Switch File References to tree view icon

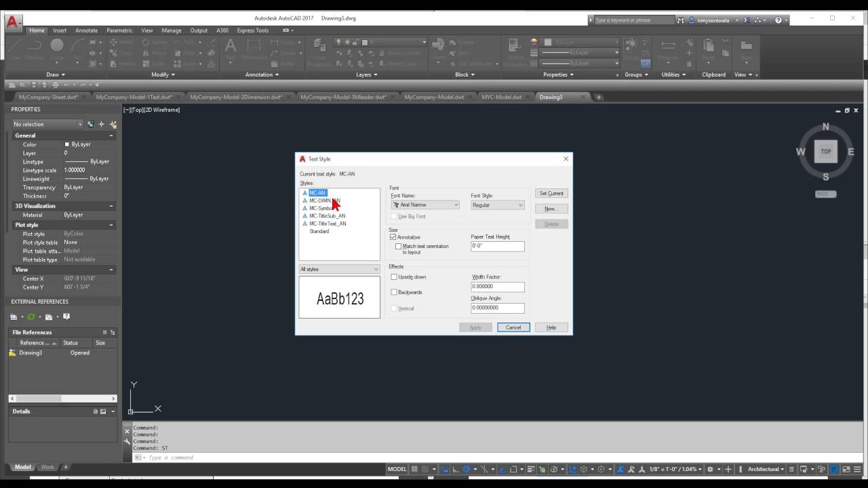coord(113,332)
